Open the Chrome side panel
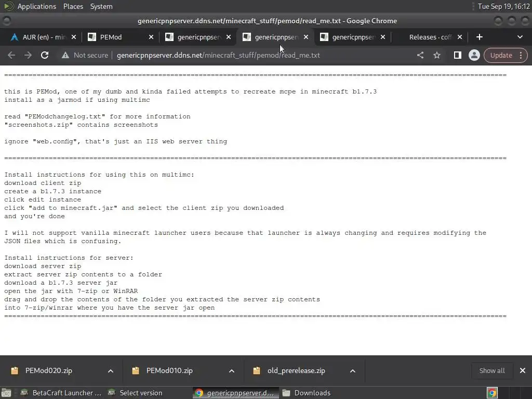This screenshot has height=399, width=532. (457, 55)
